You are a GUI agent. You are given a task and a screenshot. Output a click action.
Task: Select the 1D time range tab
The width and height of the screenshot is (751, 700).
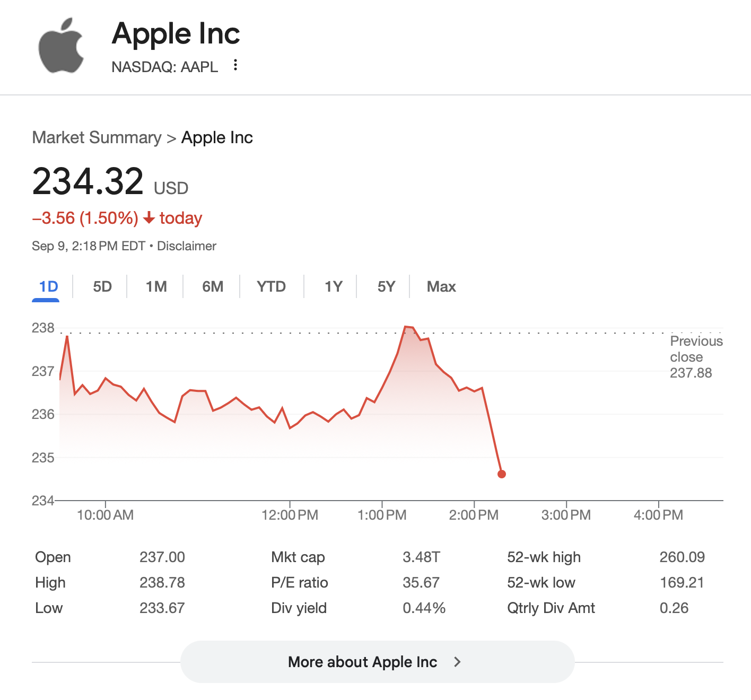point(48,287)
